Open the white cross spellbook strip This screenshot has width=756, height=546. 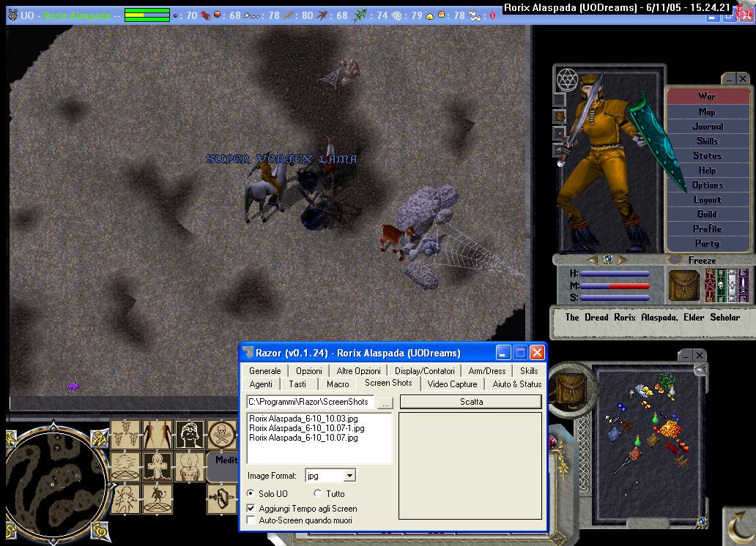coord(733,285)
